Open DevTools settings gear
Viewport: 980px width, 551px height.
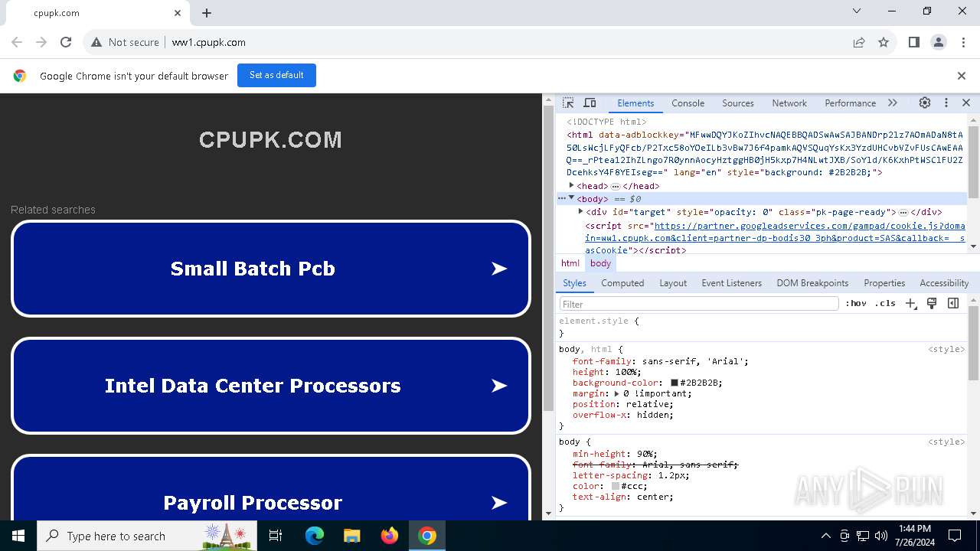[x=925, y=103]
